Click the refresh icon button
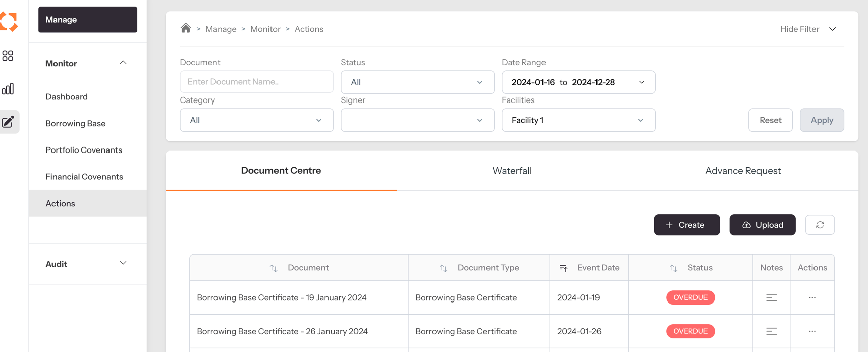 tap(820, 225)
